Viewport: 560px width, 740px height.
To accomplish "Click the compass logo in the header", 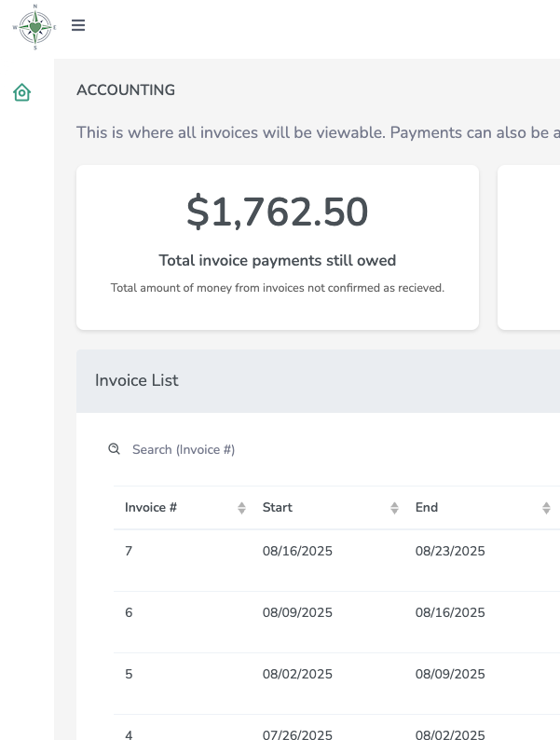I will [34, 27].
